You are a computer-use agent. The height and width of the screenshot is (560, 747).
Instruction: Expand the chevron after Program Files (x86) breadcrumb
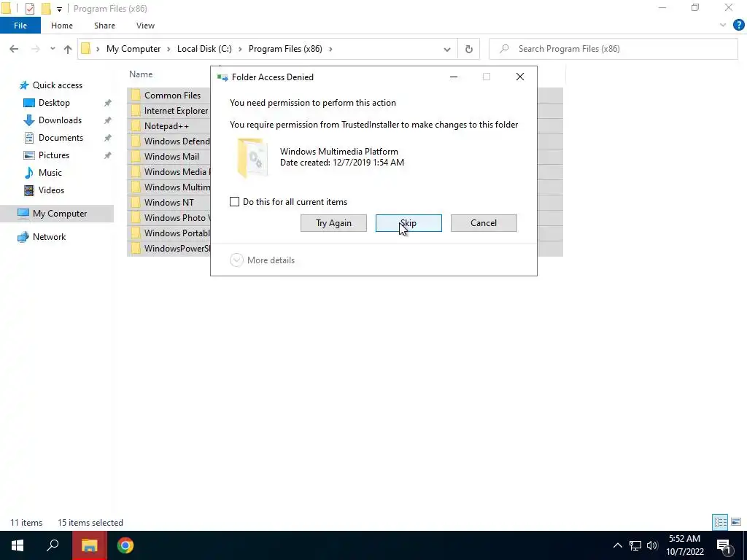(330, 49)
